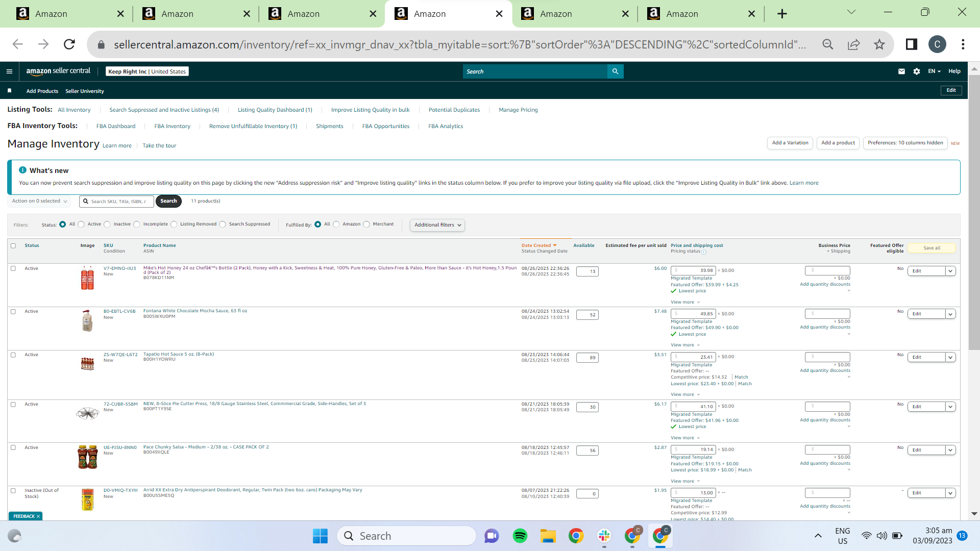980x551 pixels.
Task: Open the messages envelope icon
Action: 901,71
